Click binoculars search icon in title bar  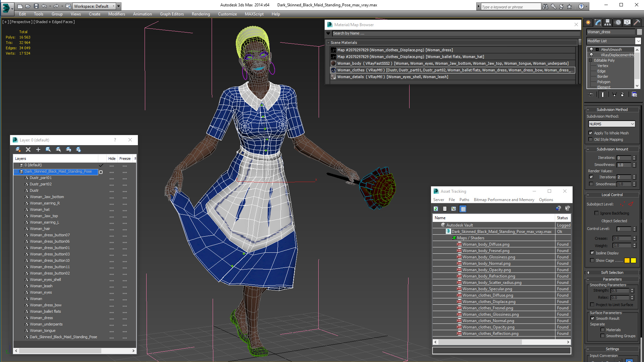click(x=545, y=6)
